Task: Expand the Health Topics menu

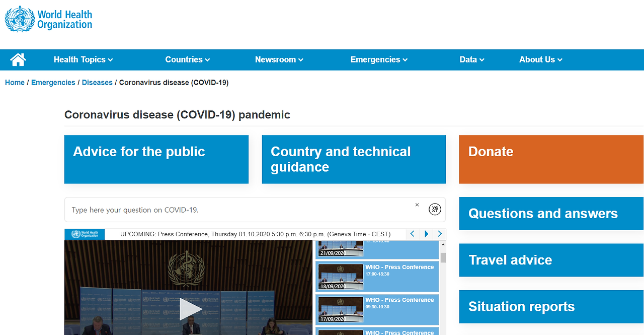Action: pos(84,59)
